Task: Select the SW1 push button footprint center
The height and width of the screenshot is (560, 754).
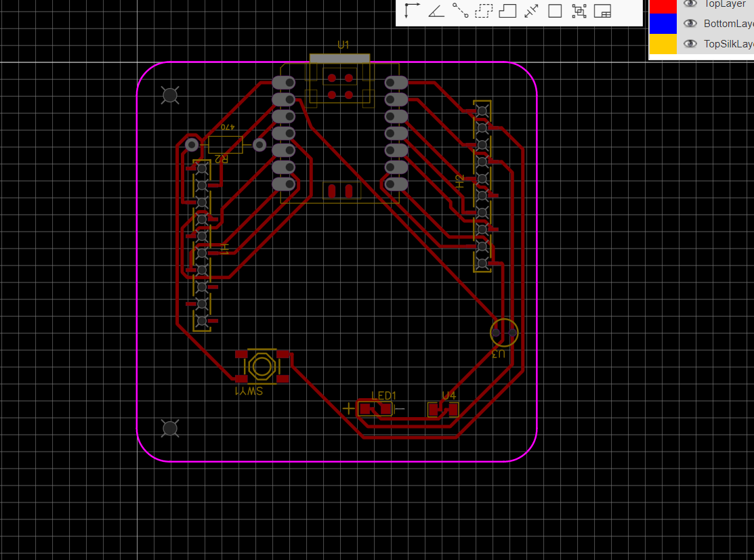Action: 261,366
